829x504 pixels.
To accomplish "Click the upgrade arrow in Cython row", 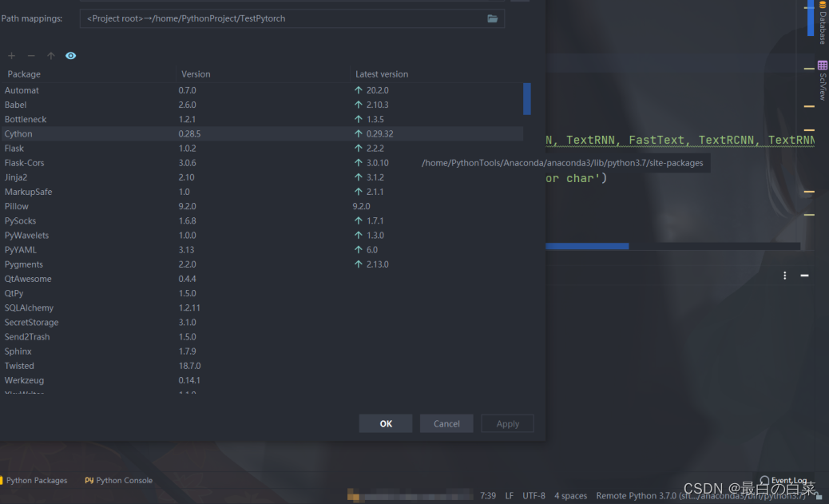I will click(x=359, y=134).
